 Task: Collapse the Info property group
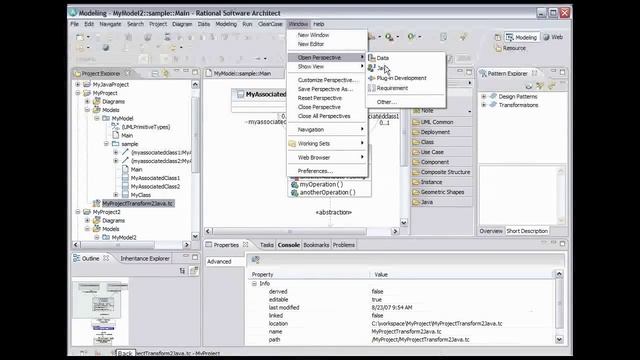[x=254, y=284]
